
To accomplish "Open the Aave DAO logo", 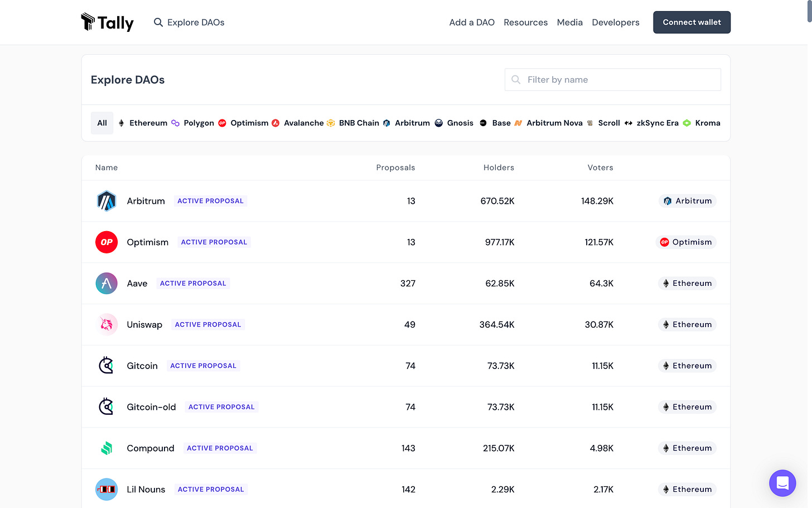I will coord(107,284).
